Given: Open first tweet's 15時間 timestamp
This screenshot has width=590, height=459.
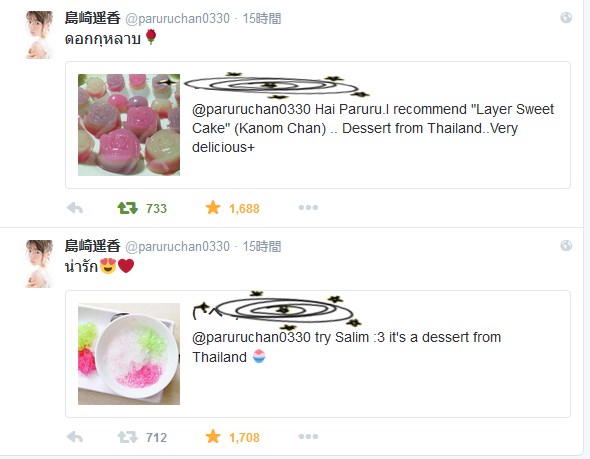Looking at the screenshot, I should 262,18.
